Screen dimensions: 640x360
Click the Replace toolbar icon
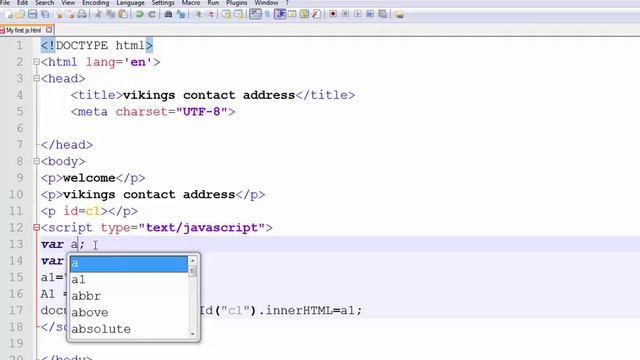pyautogui.click(x=181, y=15)
